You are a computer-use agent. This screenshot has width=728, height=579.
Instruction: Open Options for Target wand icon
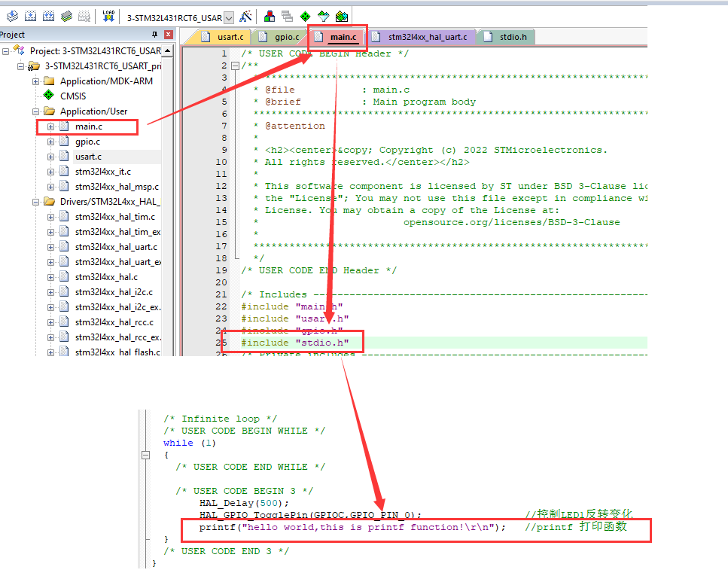246,15
